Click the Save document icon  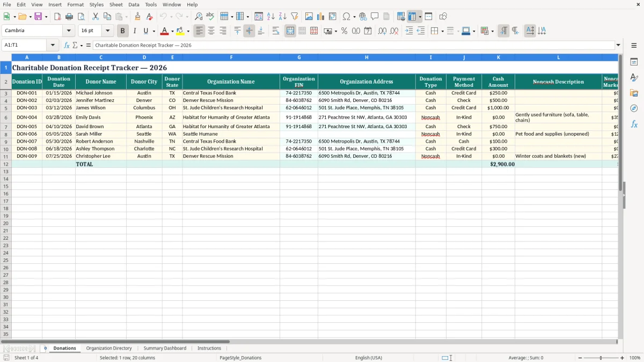tap(38, 17)
